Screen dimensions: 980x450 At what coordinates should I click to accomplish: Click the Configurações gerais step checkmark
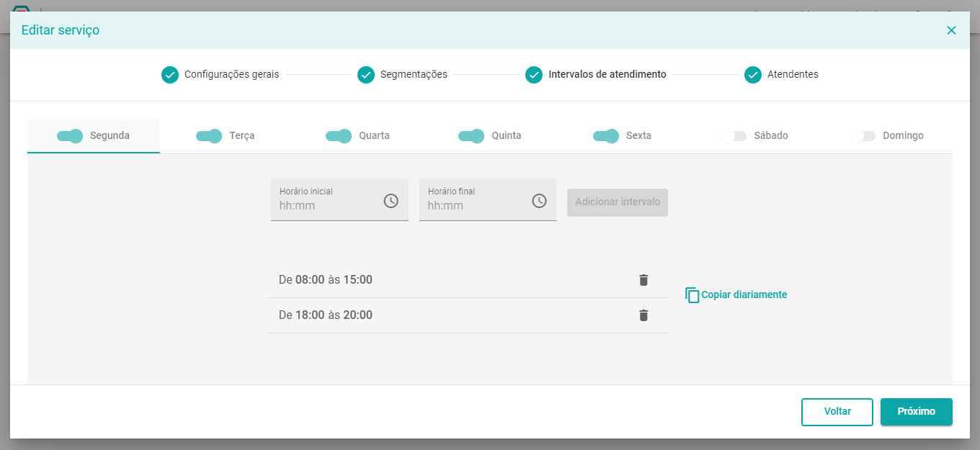pyautogui.click(x=170, y=75)
